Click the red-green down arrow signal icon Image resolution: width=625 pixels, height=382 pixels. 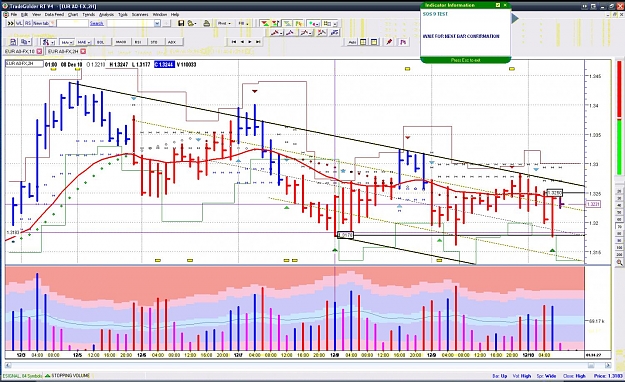coord(264,24)
